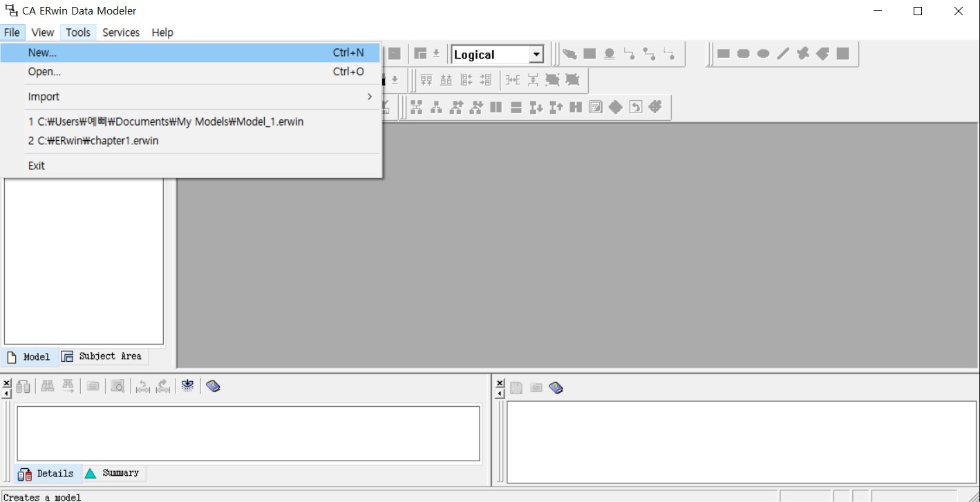Image resolution: width=980 pixels, height=502 pixels.
Task: Click the align left edges icon
Action: click(467, 80)
